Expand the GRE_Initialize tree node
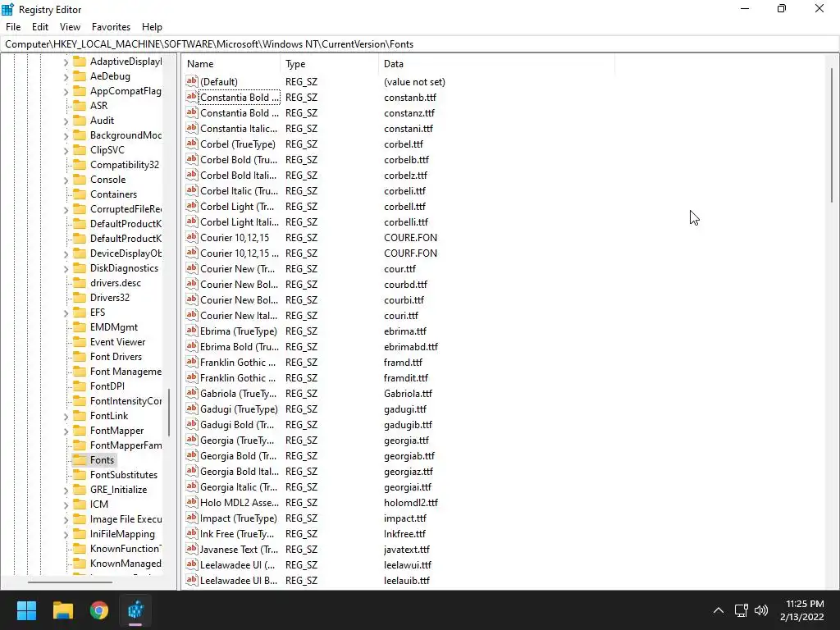 (66, 491)
